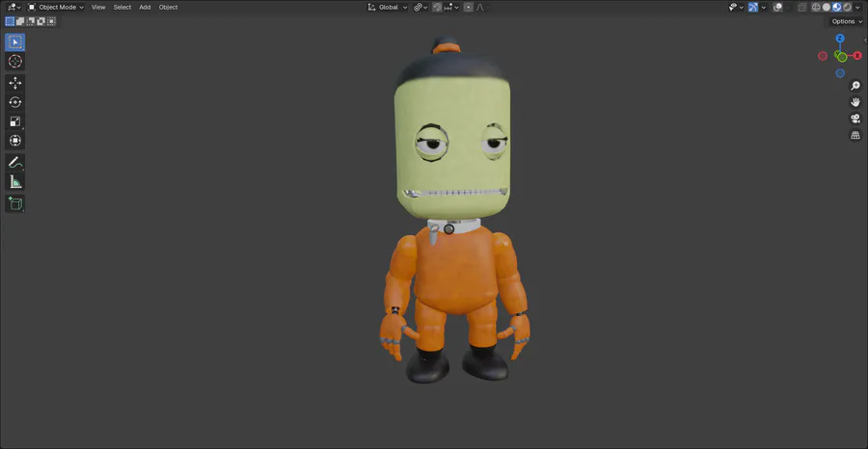
Task: Open the Options popover
Action: pos(847,21)
